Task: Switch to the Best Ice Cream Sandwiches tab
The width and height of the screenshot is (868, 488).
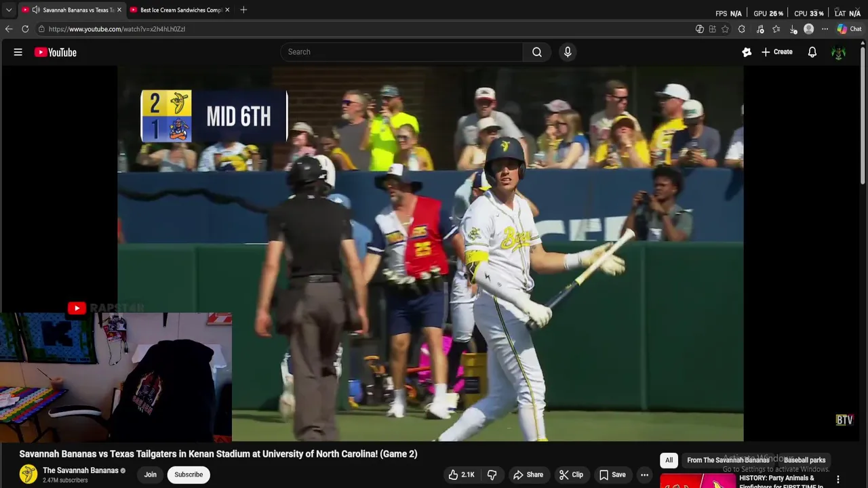Action: point(181,10)
